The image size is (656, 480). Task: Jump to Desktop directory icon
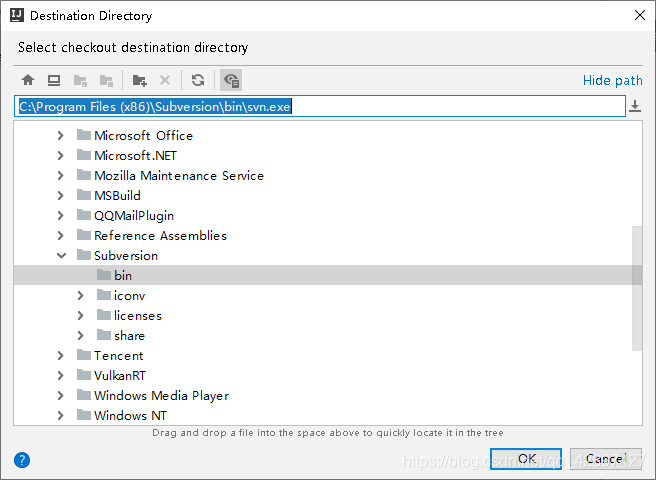[54, 80]
